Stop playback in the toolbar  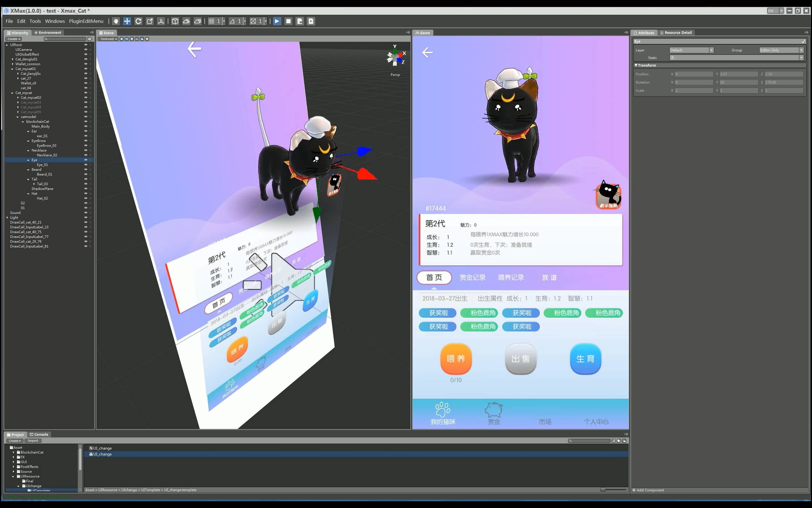click(x=288, y=21)
